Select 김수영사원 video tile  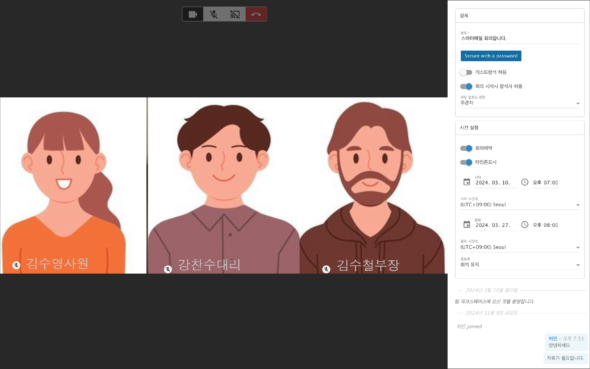coord(73,185)
